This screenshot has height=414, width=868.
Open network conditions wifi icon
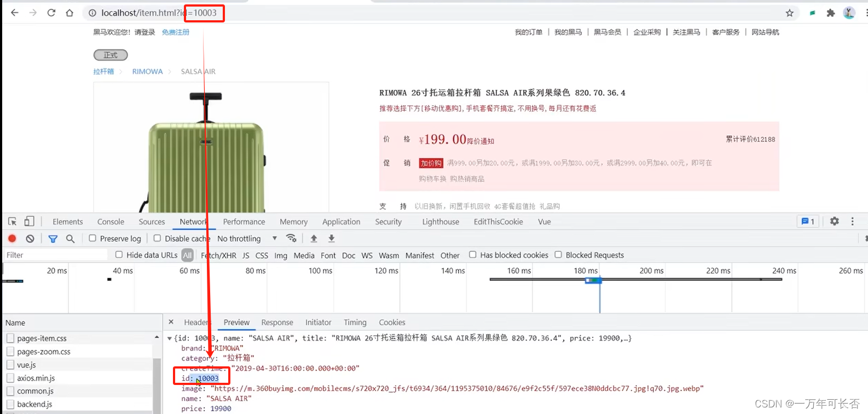[x=291, y=238]
